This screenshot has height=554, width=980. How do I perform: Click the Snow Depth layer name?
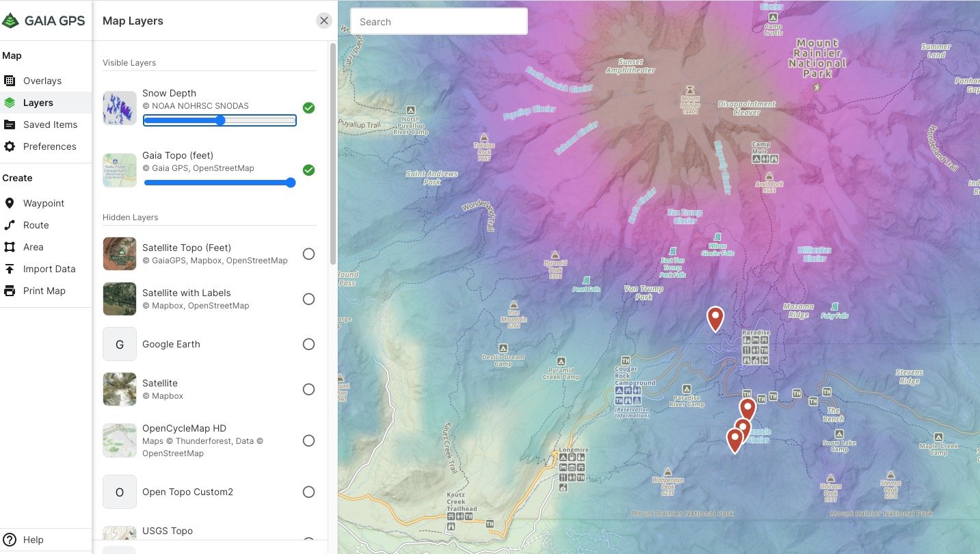pos(169,93)
